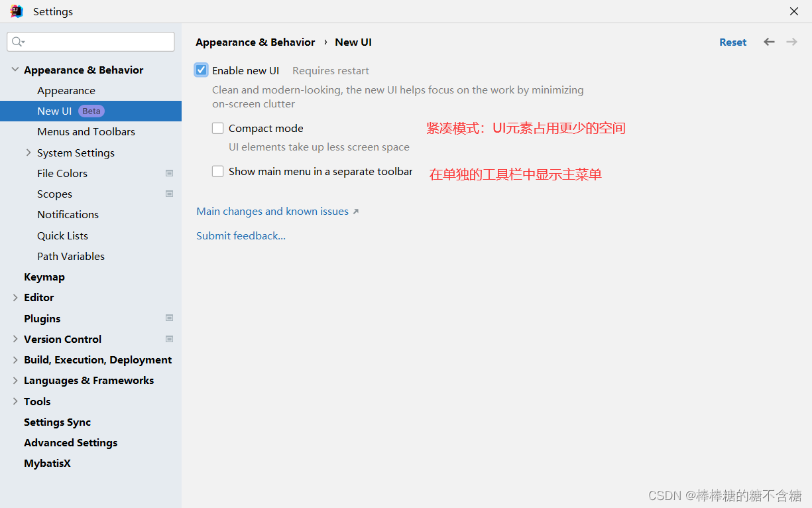Screen dimensions: 812x508
Task: Open the Plugins settings page
Action: coord(42,318)
